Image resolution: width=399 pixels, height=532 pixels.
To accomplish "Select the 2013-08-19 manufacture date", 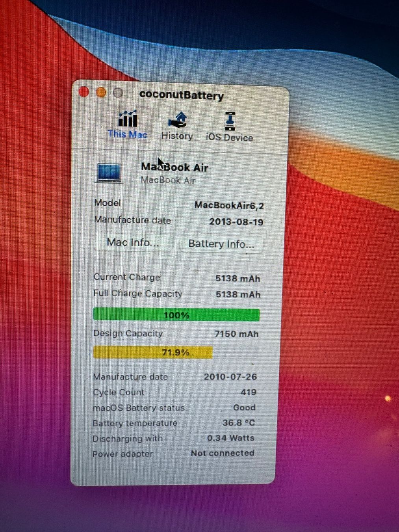I will pos(236,222).
